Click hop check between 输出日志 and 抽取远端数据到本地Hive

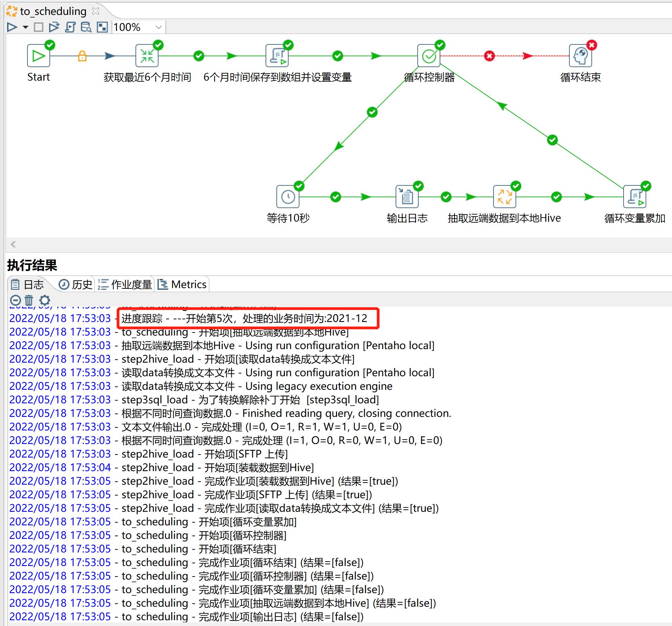pos(446,197)
